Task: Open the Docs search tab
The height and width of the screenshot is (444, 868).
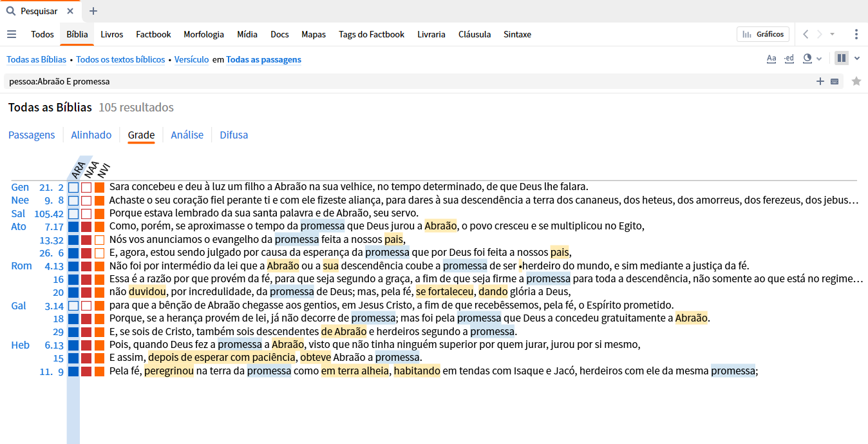Action: tap(279, 34)
